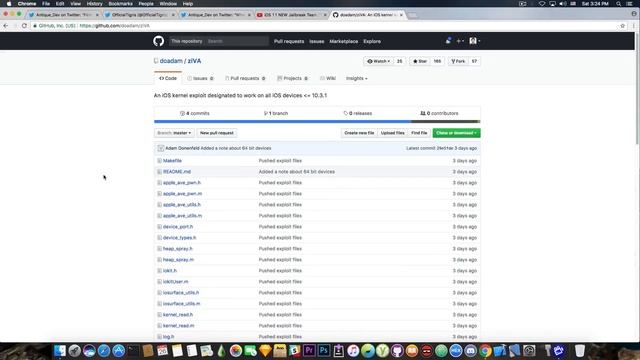View the 1 branch link
640x360 pixels.
click(x=276, y=113)
